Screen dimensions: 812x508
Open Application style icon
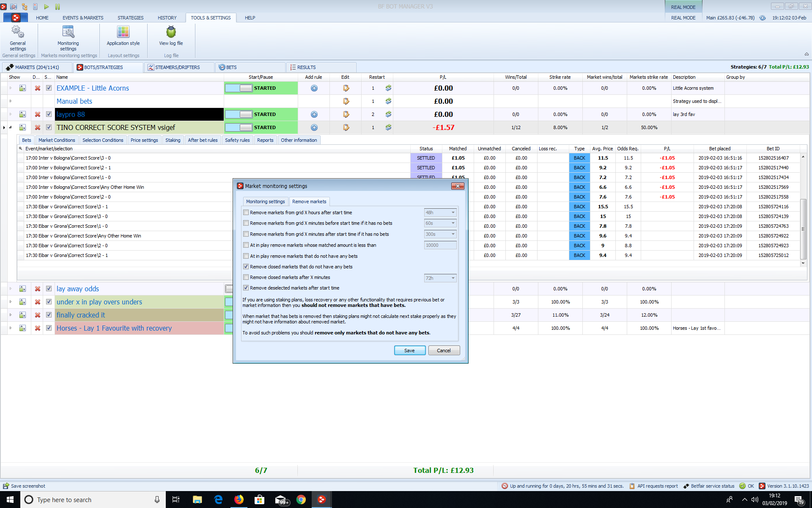click(x=123, y=32)
